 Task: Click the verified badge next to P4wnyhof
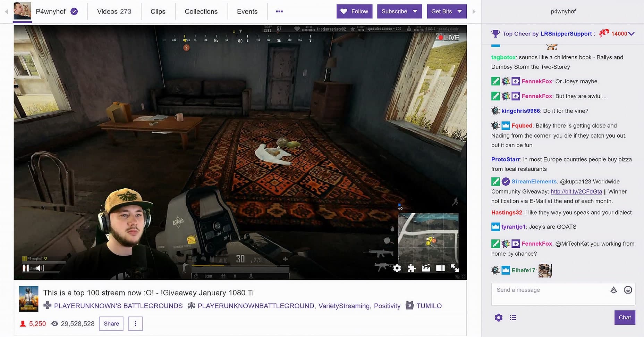(x=74, y=11)
